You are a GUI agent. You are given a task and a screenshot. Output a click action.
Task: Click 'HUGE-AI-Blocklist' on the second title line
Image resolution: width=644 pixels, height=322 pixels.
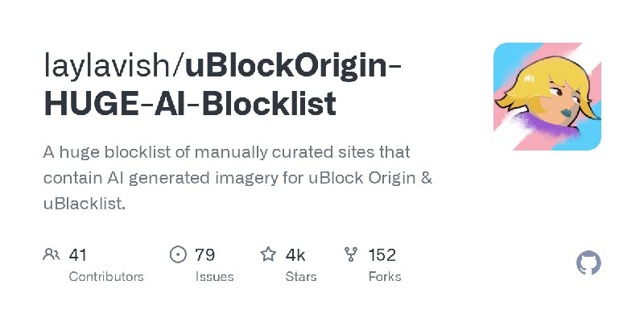[190, 104]
